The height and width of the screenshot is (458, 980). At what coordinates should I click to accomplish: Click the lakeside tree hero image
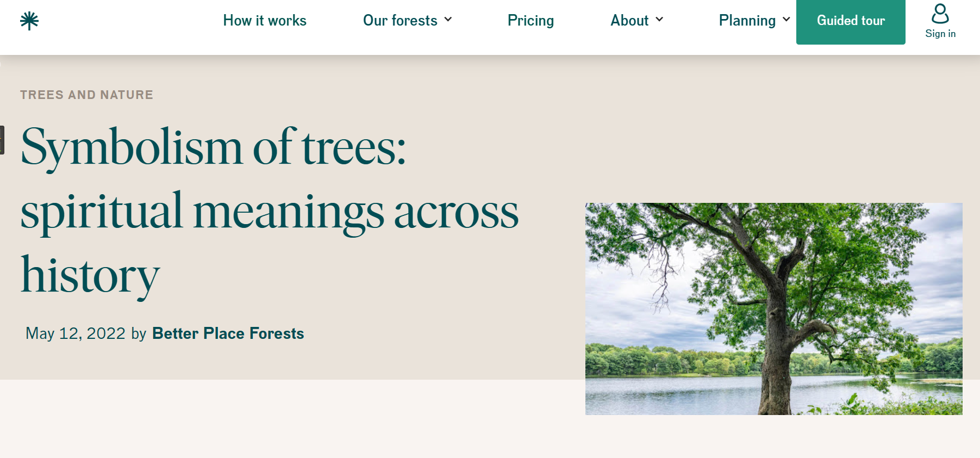(x=773, y=309)
